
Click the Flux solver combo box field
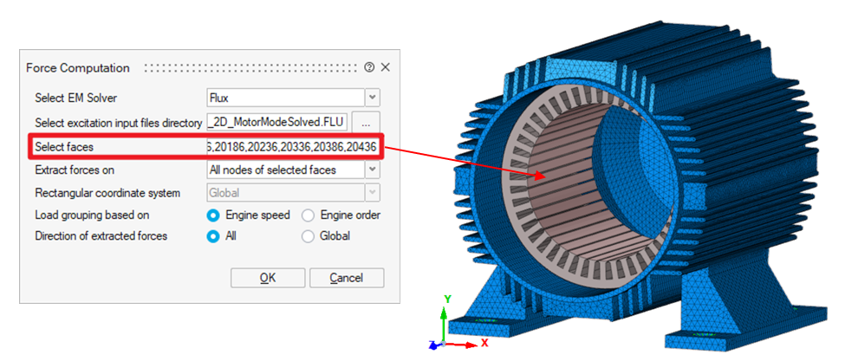[286, 98]
